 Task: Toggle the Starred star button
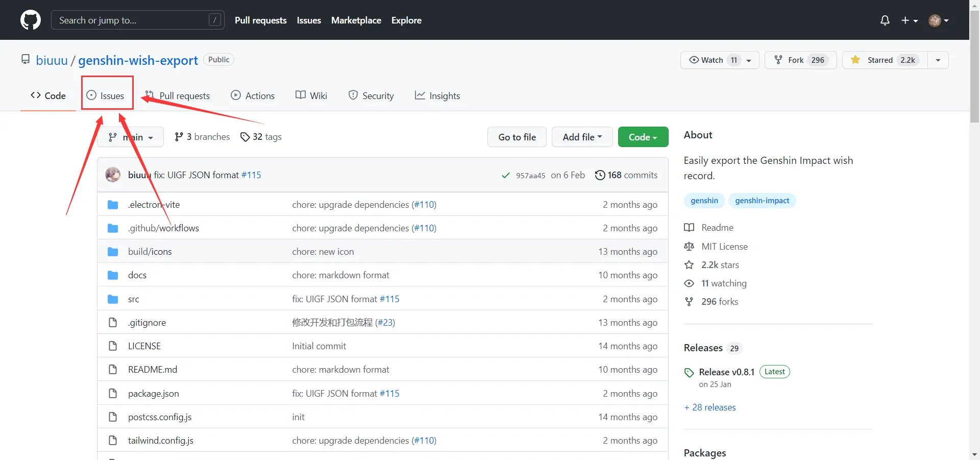[885, 60]
